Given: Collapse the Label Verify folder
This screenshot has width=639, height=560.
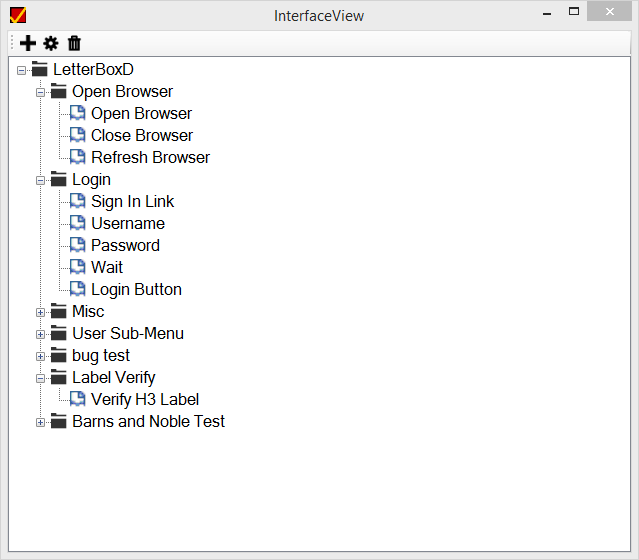Looking at the screenshot, I should point(40,379).
